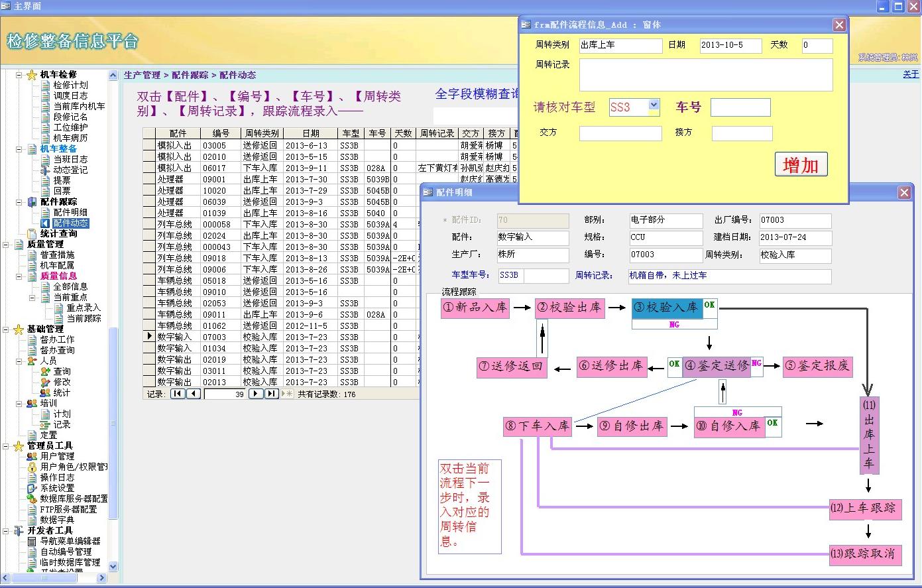Click the edit-user icon beside 修改
This screenshot has height=588, width=922.
pyautogui.click(x=45, y=382)
